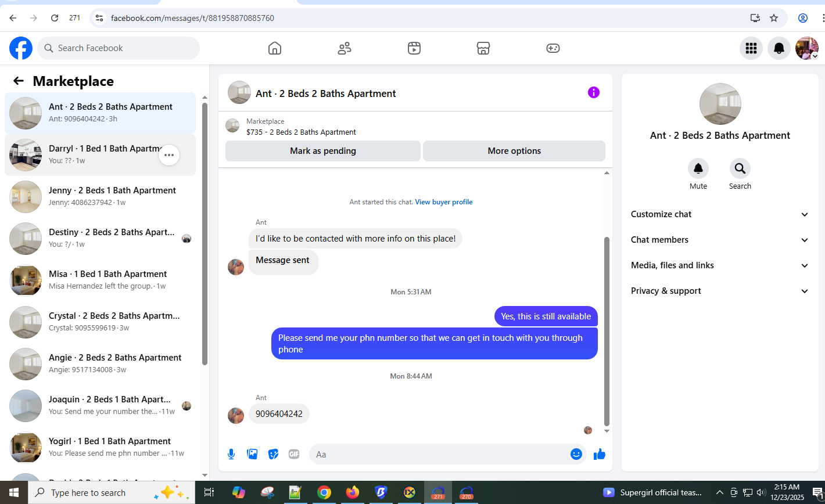The width and height of the screenshot is (825, 504).
Task: Go to Home feed icon
Action: (275, 48)
